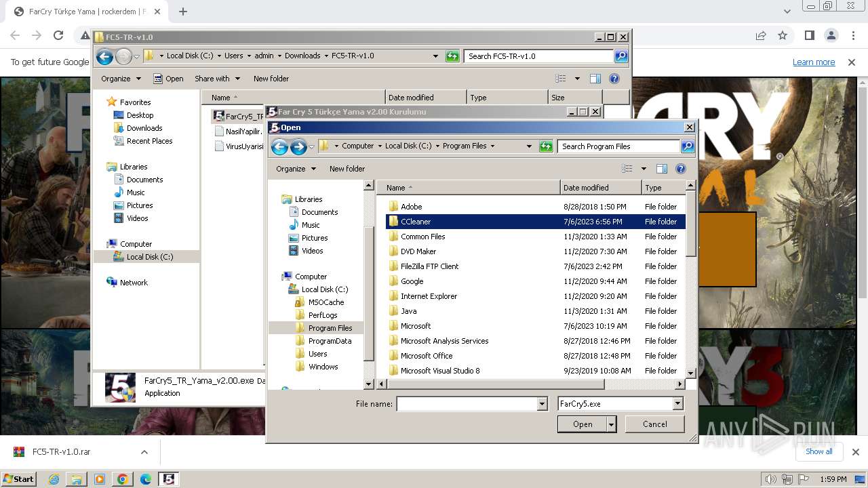The height and width of the screenshot is (488, 868).
Task: Open help icon in Open dialog
Action: coord(681,169)
